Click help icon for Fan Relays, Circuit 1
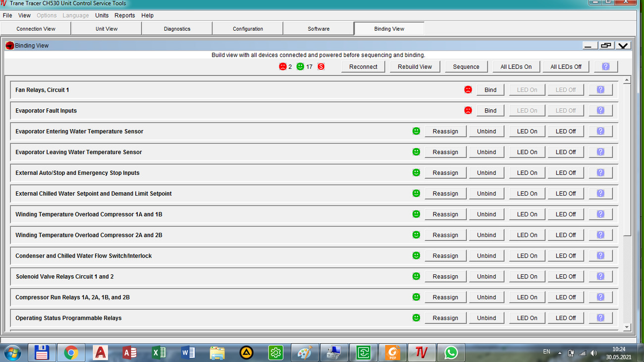 (x=600, y=90)
